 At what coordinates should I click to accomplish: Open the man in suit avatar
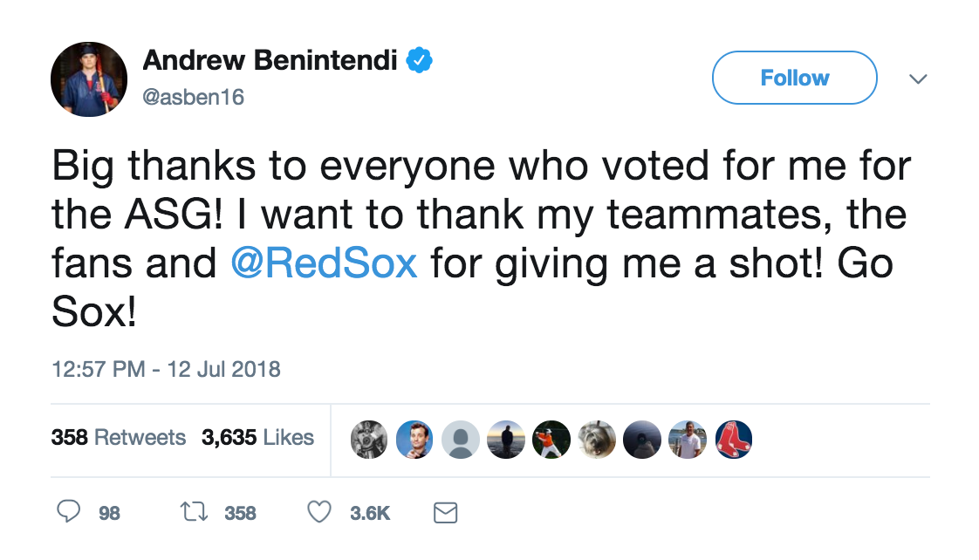pos(414,440)
